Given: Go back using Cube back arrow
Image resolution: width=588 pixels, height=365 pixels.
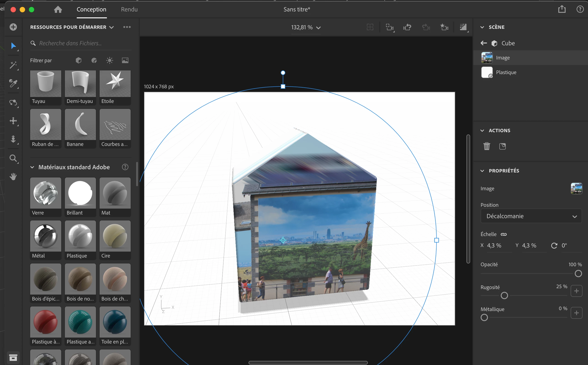Looking at the screenshot, I should 484,43.
